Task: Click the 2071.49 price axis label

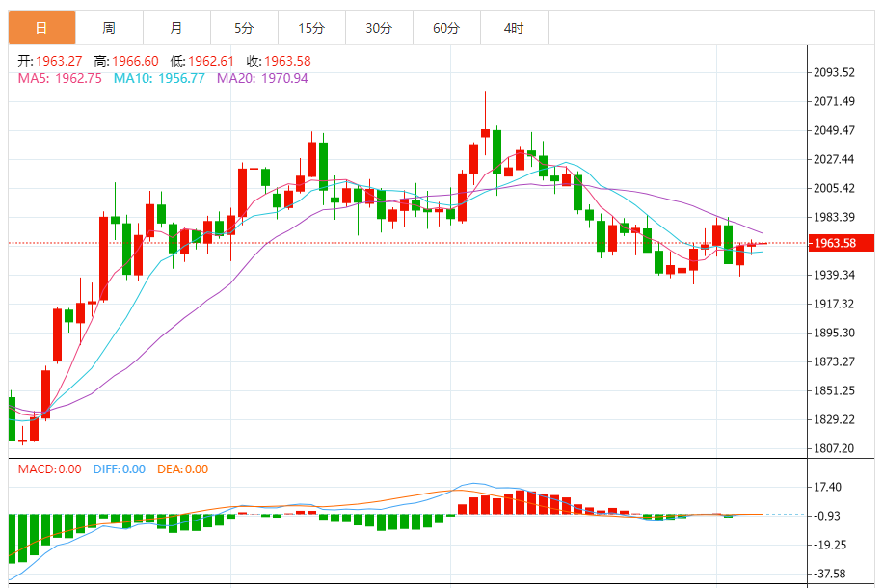Action: [x=834, y=101]
